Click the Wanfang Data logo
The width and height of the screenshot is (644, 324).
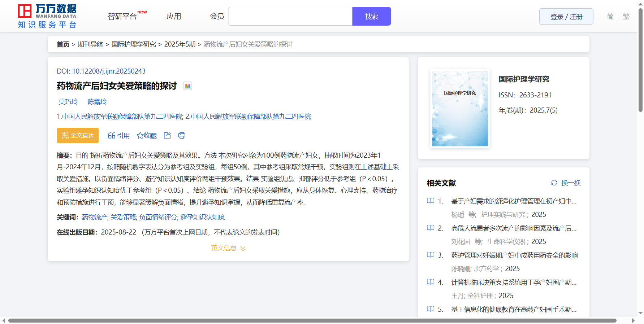[x=47, y=16]
